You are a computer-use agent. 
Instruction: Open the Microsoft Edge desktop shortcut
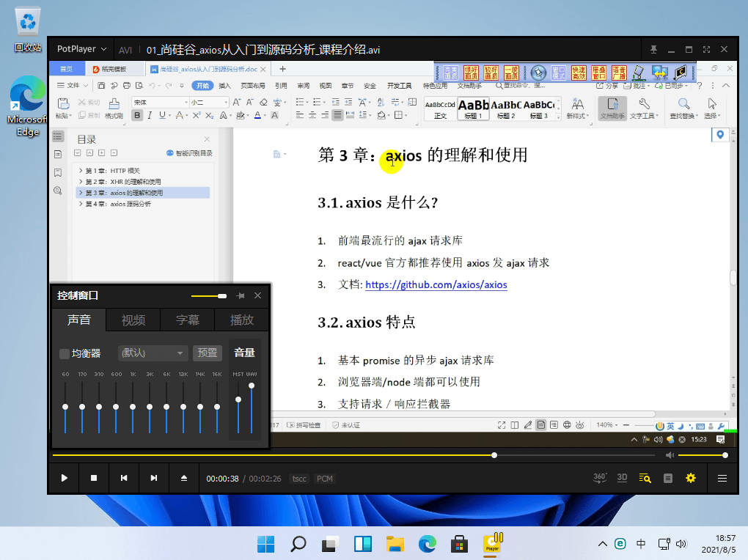pos(27,106)
